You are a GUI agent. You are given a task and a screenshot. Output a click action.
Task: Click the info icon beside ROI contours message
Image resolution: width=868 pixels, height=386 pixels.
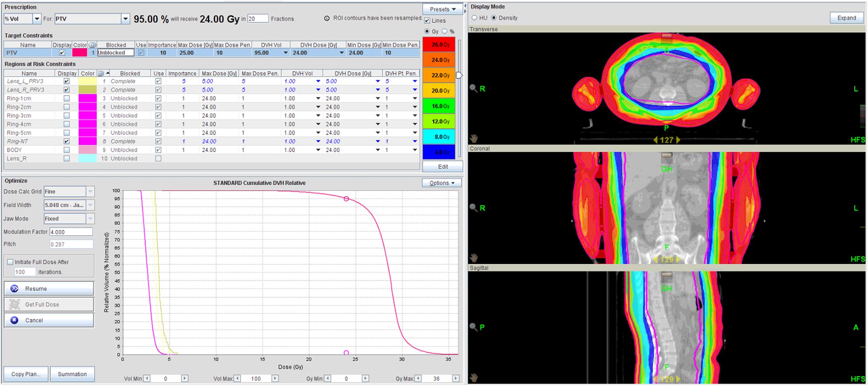point(327,18)
